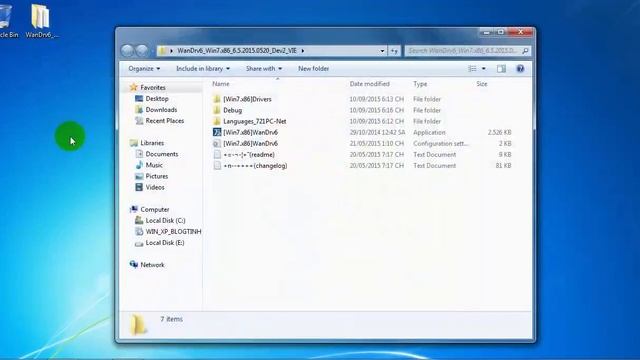This screenshot has width=640, height=360.
Task: Click the 2.526 KB size value
Action: click(x=500, y=132)
